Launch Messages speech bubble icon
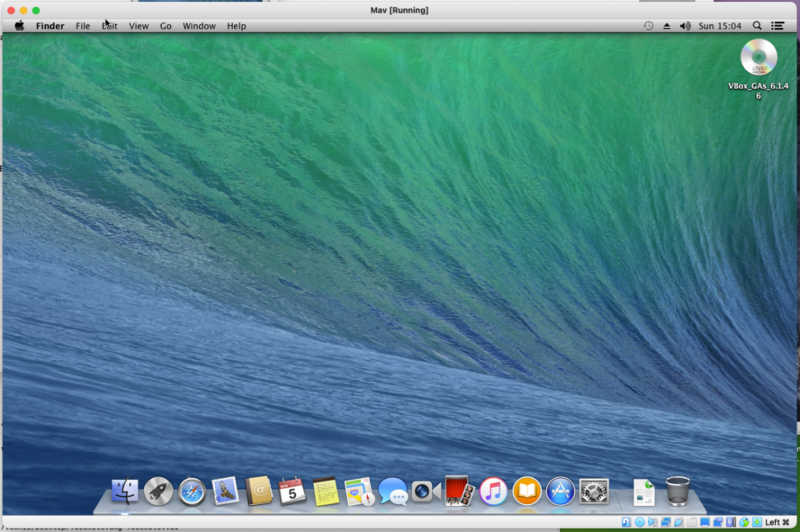Viewport: 800px width, 532px height. 393,491
